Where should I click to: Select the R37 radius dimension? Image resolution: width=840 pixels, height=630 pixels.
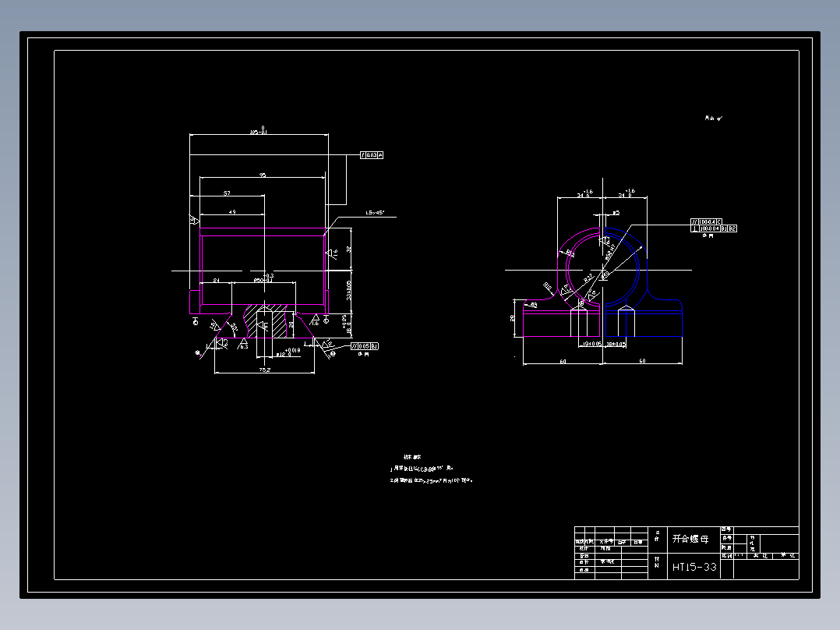[588, 278]
